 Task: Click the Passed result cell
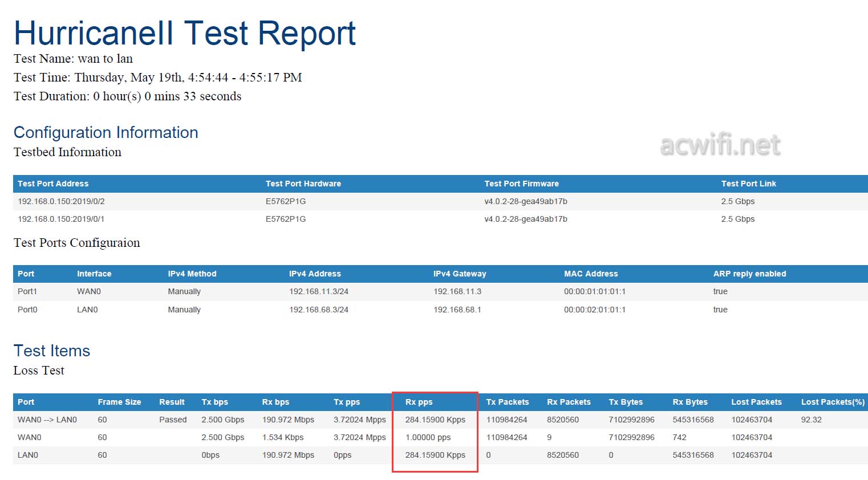tap(173, 420)
